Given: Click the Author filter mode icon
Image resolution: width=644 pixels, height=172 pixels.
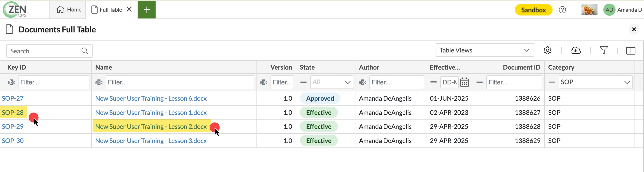Looking at the screenshot, I should 362,82.
